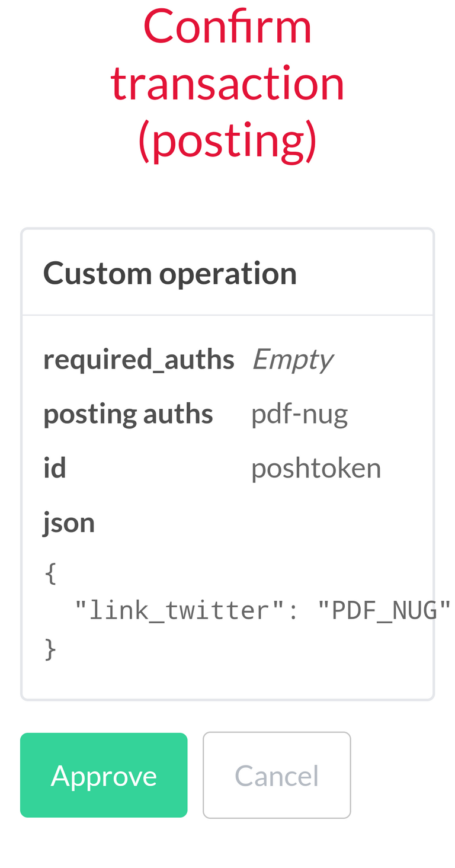Image resolution: width=455 pixels, height=868 pixels.
Task: Click the opening curly brace in JSON
Action: point(51,574)
